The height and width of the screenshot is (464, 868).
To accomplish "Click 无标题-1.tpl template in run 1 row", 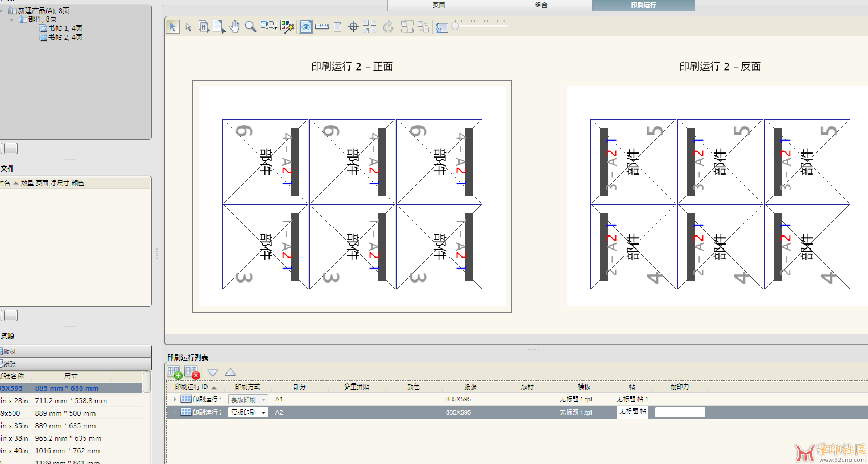I will click(x=576, y=400).
